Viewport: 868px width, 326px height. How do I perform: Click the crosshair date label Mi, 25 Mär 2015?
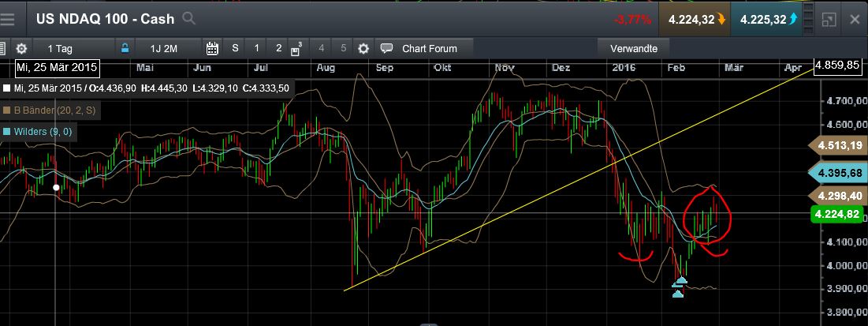click(57, 68)
